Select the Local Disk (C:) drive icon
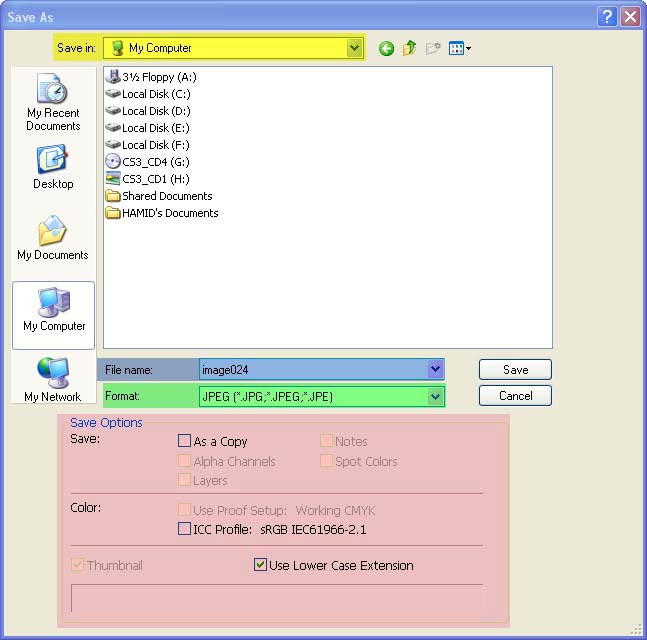 (113, 94)
